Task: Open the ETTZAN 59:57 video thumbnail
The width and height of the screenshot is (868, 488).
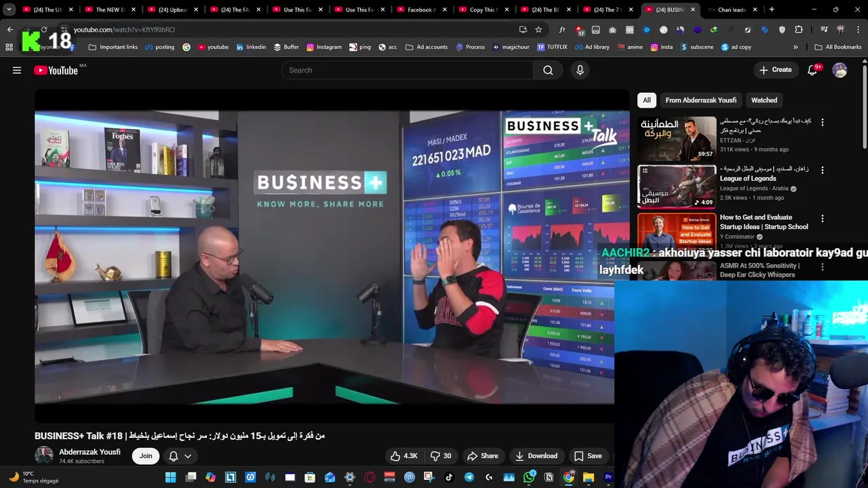Action: [x=677, y=138]
